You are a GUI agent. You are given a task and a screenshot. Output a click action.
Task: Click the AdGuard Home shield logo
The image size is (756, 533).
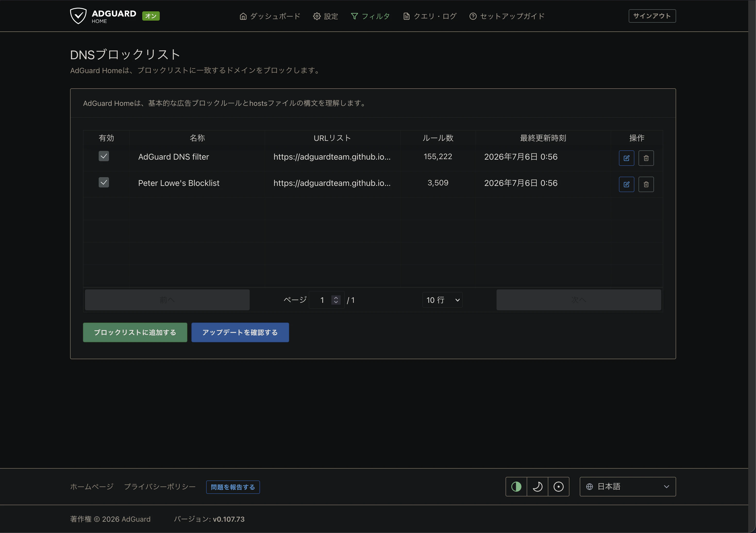[78, 16]
